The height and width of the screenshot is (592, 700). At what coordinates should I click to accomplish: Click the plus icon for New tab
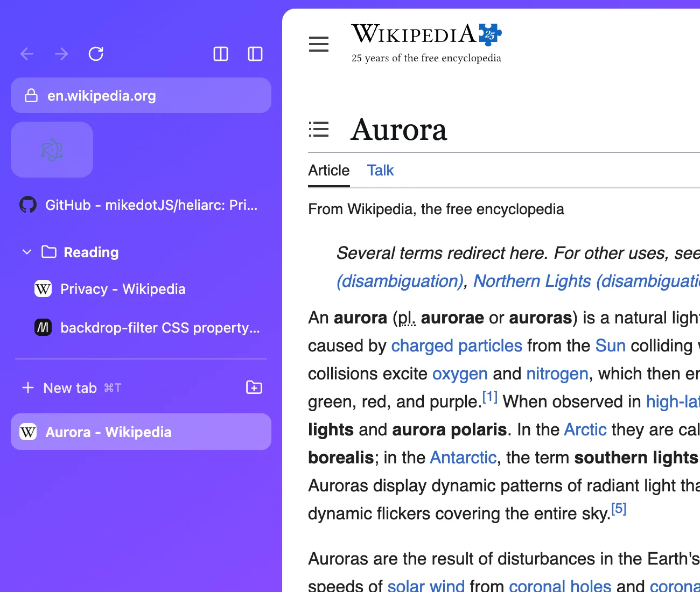(28, 387)
